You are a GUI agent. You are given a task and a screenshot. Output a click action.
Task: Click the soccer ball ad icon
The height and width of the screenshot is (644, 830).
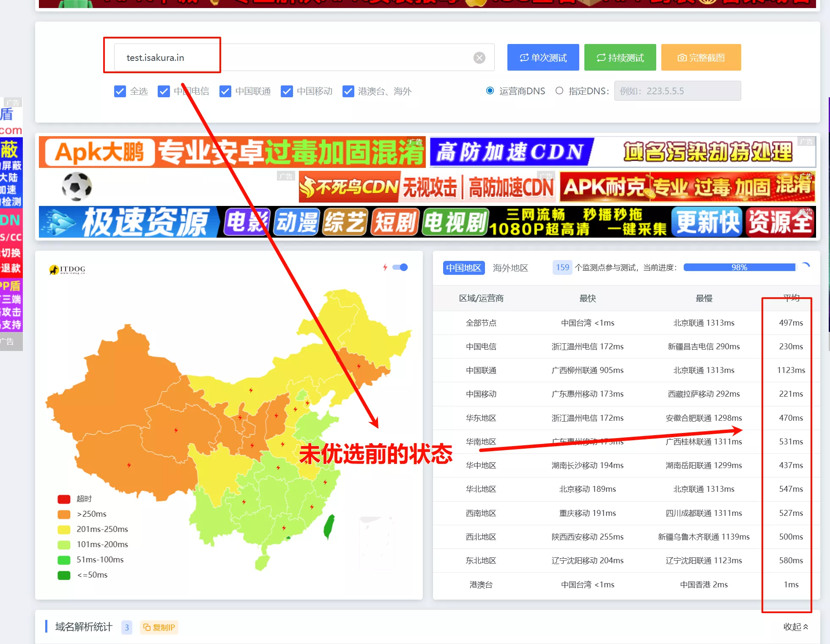coord(77,186)
